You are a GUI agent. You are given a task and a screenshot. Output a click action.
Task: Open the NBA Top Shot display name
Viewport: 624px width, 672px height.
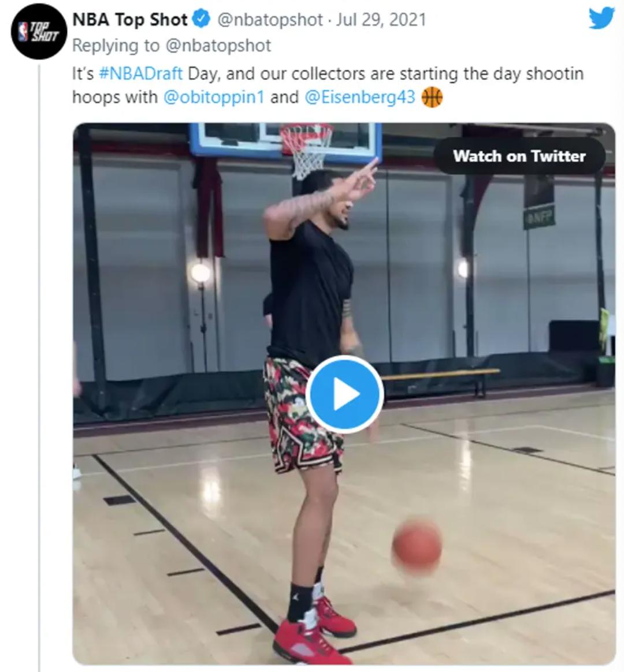tap(130, 20)
